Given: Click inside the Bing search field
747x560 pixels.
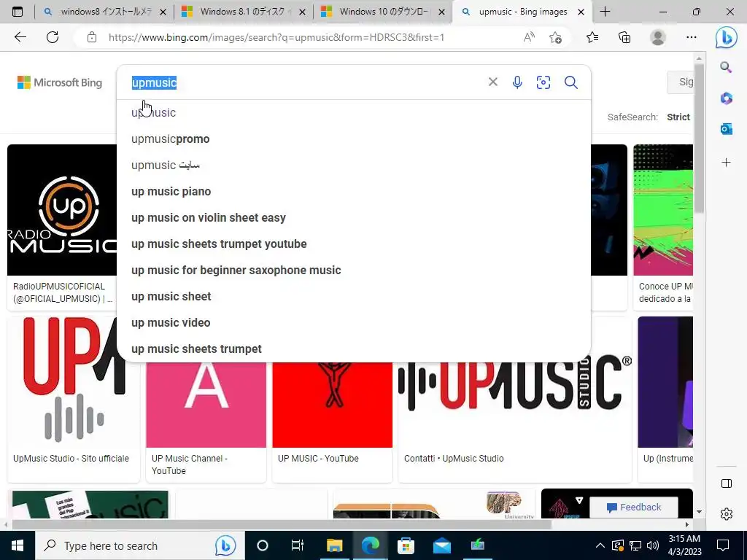Looking at the screenshot, I should [x=305, y=82].
